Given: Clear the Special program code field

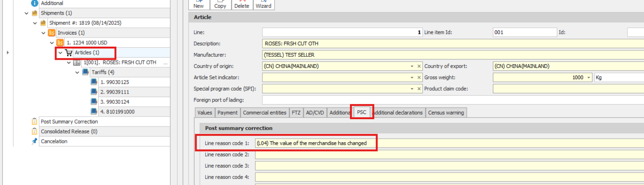Looking at the screenshot, I should (419, 89).
